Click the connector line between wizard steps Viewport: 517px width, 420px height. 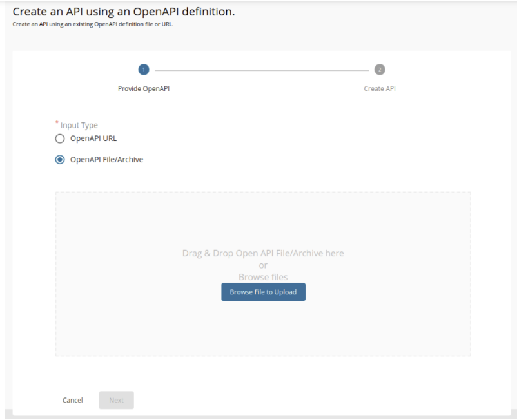point(262,70)
